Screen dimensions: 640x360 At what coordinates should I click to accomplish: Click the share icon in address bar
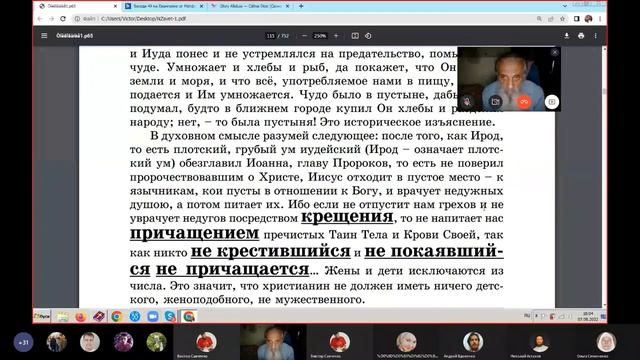coord(551,18)
